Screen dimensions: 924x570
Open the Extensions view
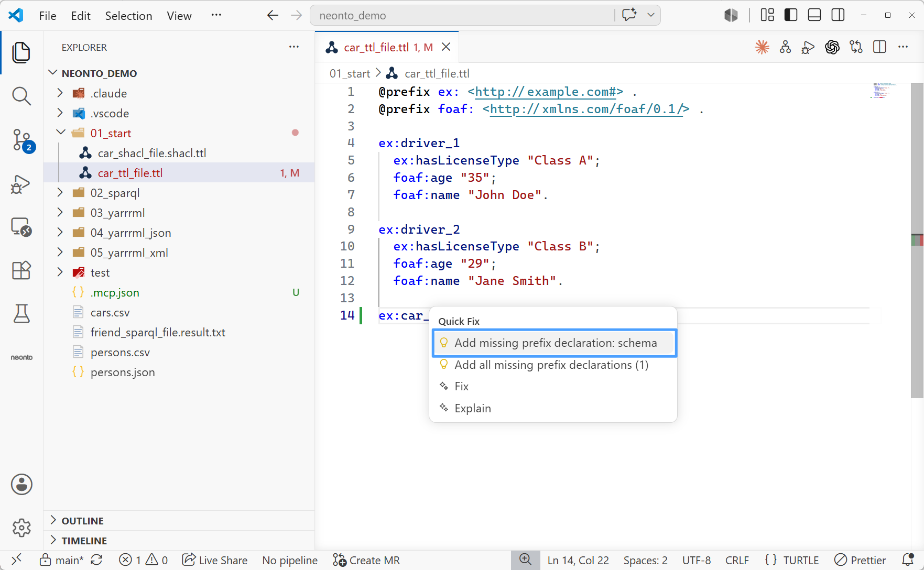21,270
